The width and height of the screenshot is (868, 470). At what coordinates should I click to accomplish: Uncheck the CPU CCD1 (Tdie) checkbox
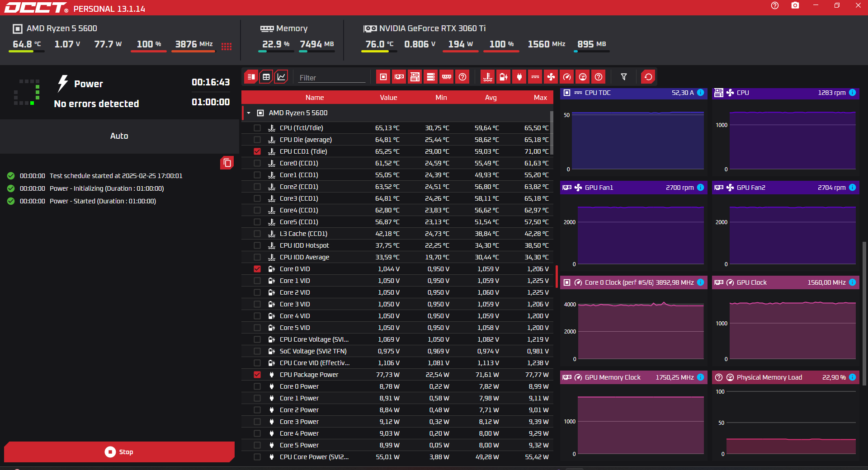[x=257, y=151]
